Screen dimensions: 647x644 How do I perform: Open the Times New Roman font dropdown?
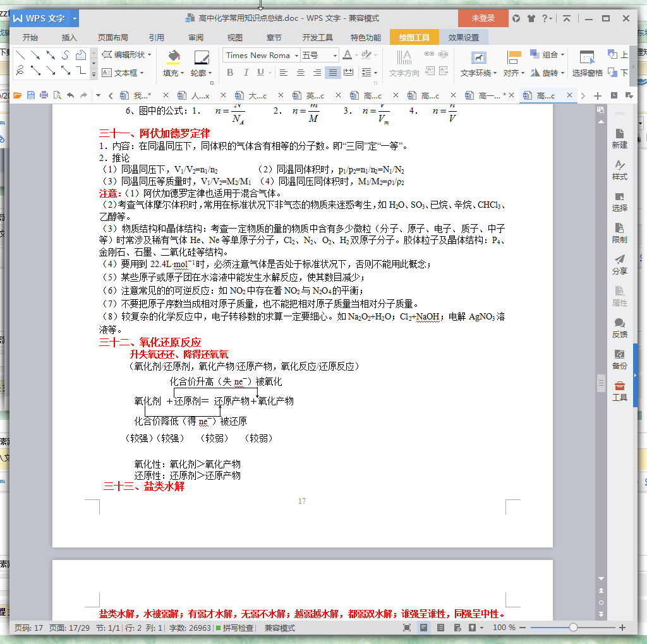click(x=296, y=56)
